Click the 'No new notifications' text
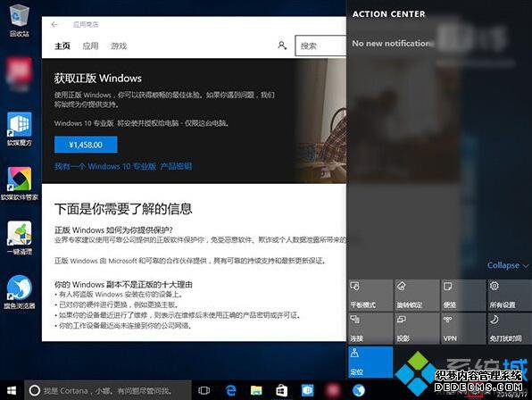The width and height of the screenshot is (532, 400). [393, 44]
